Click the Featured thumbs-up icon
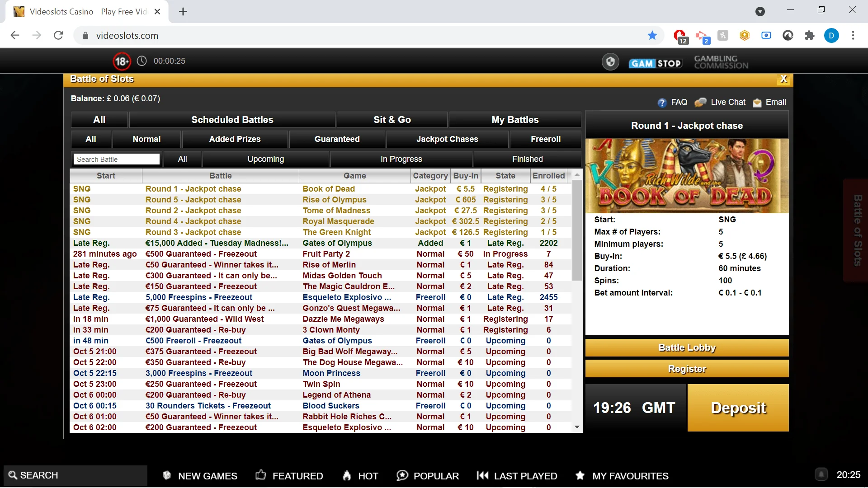The width and height of the screenshot is (868, 488). (261, 475)
